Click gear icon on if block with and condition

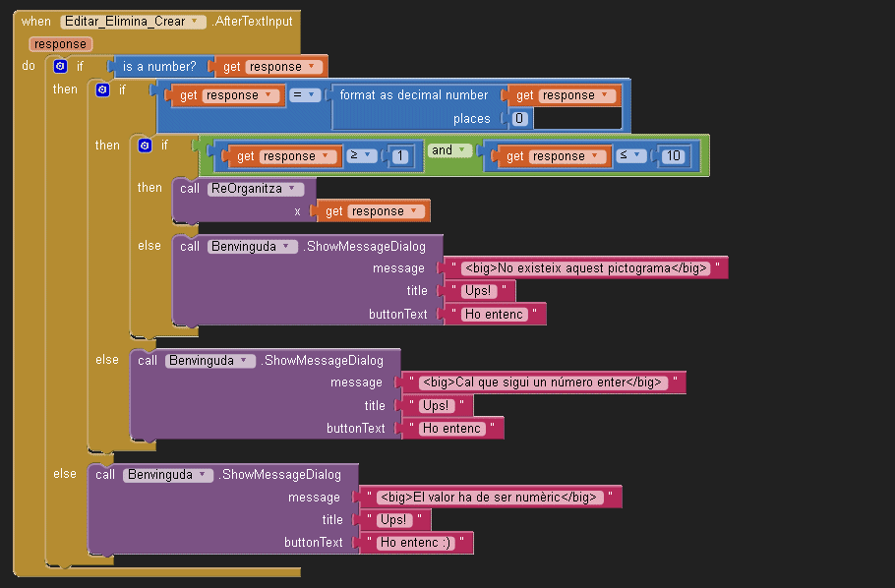(145, 146)
